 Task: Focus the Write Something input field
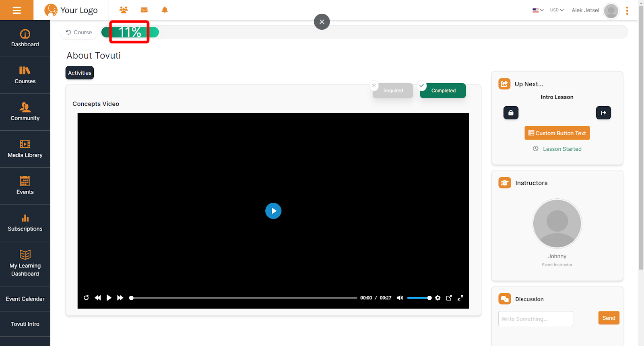536,319
